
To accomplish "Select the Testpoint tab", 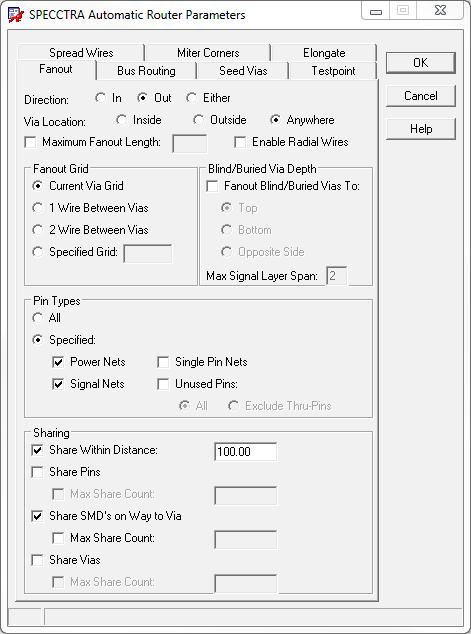I will pos(333,71).
